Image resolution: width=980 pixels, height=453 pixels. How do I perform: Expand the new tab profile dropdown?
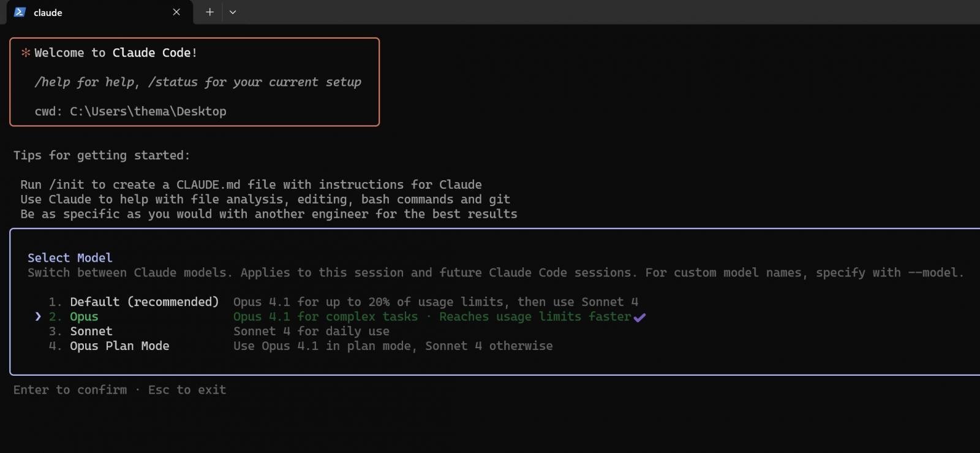click(x=233, y=12)
